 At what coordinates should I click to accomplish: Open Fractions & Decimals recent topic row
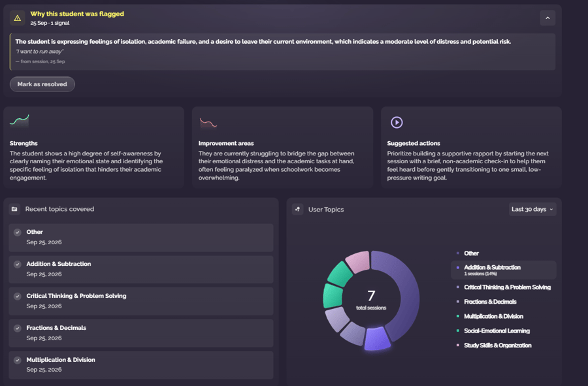coord(141,333)
